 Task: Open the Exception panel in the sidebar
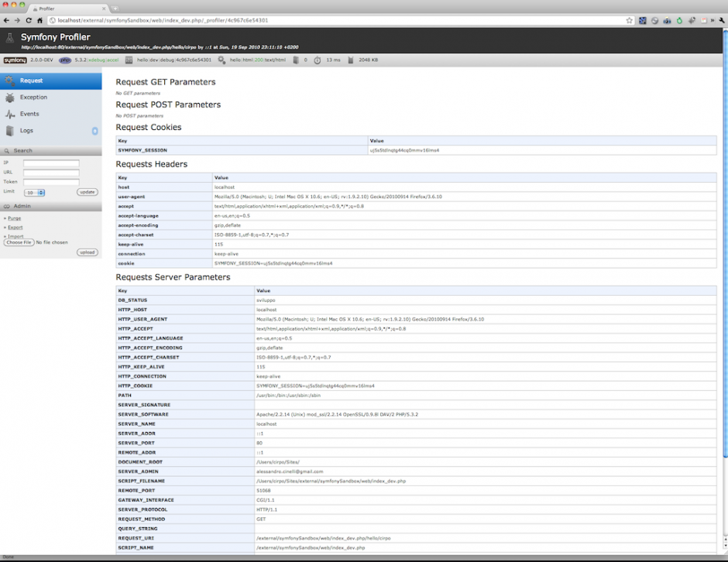33,98
